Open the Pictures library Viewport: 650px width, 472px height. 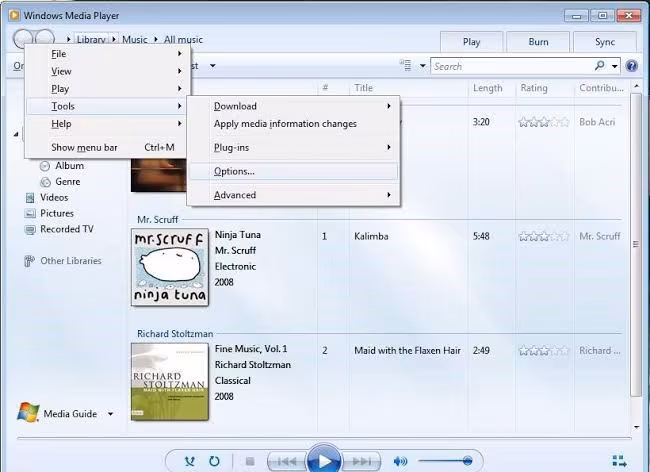[x=56, y=213]
